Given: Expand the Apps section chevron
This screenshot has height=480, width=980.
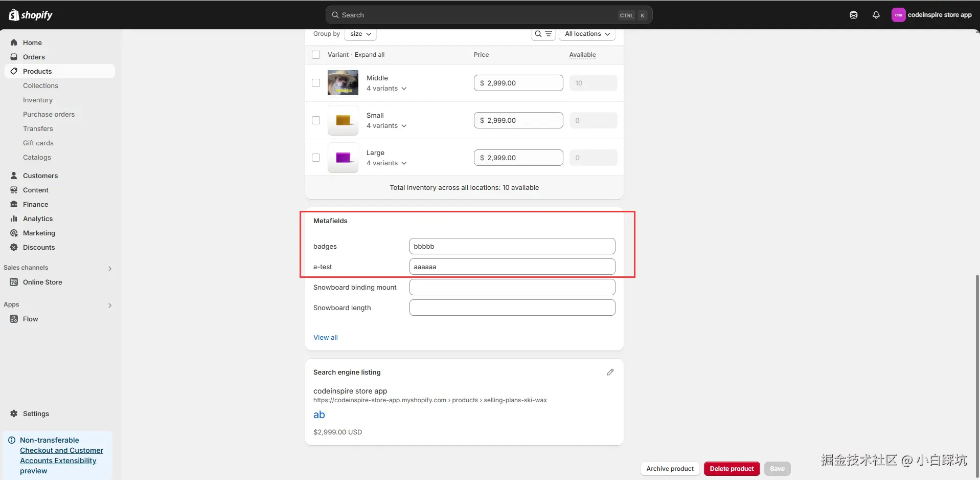Looking at the screenshot, I should pyautogui.click(x=110, y=305).
